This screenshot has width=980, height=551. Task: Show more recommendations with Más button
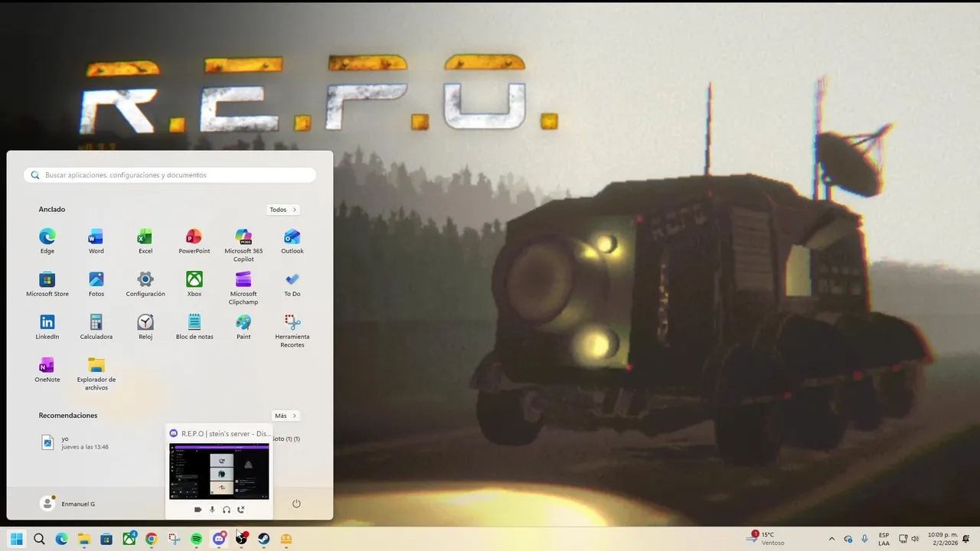[x=286, y=416]
